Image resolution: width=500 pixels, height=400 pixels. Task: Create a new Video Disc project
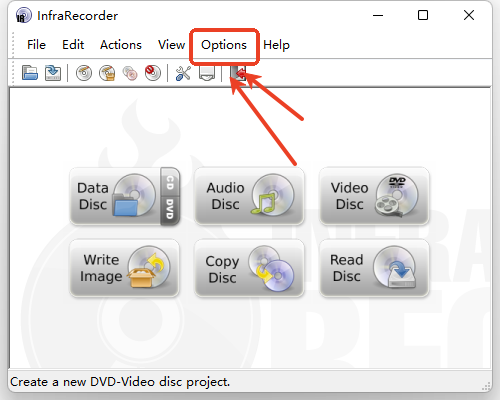[374, 196]
